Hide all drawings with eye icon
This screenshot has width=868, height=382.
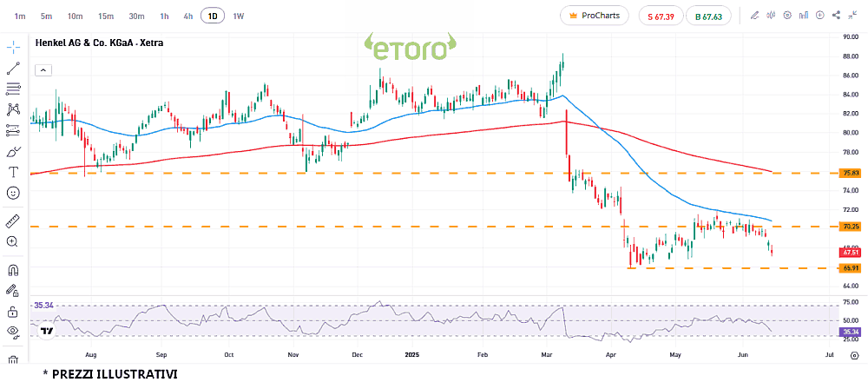coord(13,332)
